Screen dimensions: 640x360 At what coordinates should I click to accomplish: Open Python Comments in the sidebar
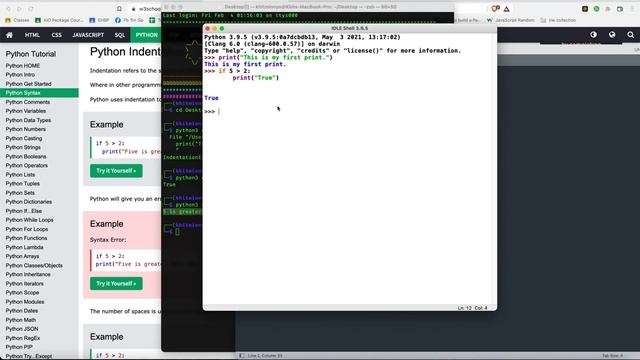tap(28, 102)
